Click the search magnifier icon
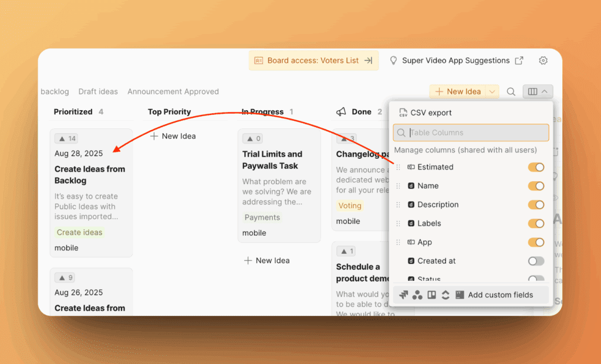 coord(511,91)
